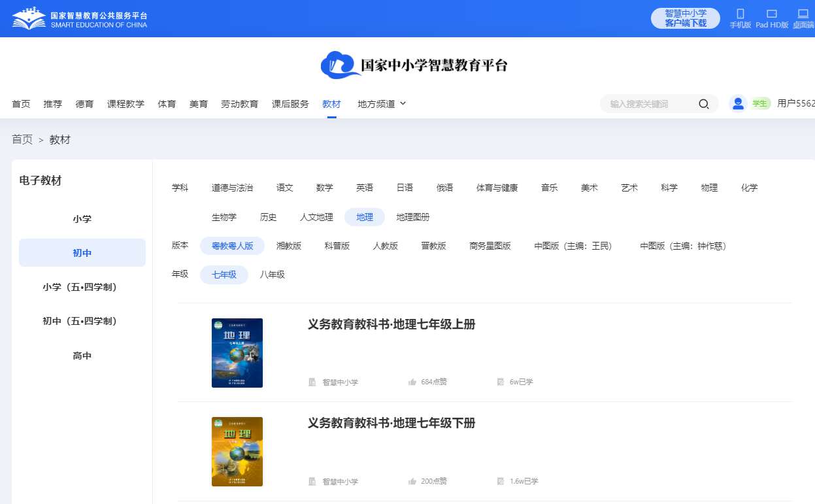Select the 八年级 grade filter
Image resolution: width=815 pixels, height=504 pixels.
point(273,275)
